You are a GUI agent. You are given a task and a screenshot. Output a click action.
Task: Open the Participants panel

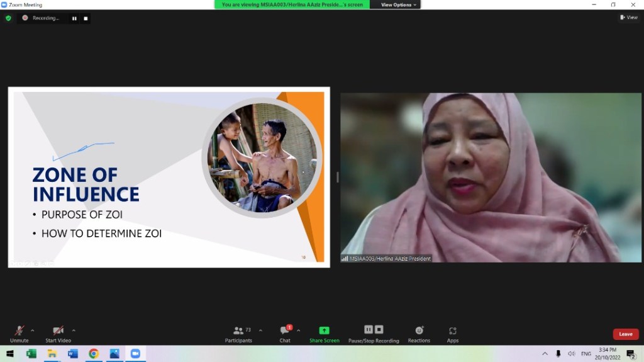(238, 334)
